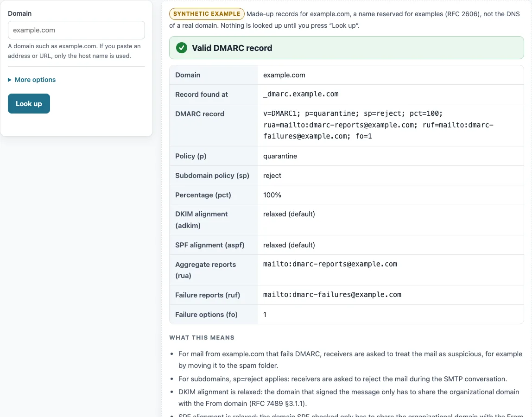Click the mailto:dmarc-reports@example.com value

click(330, 264)
